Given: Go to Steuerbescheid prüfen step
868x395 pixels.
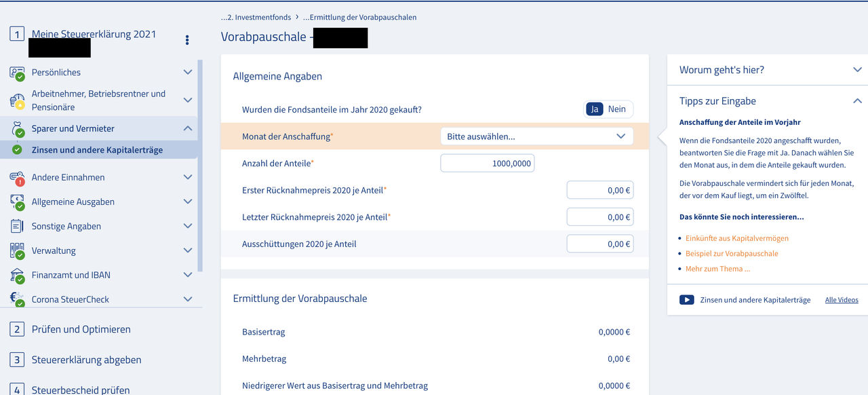Looking at the screenshot, I should 81,390.
